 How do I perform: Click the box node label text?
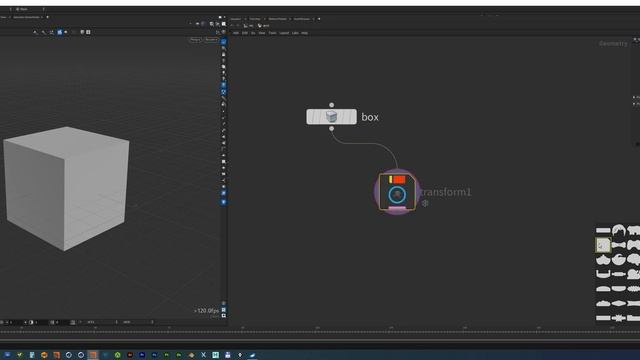pos(370,117)
